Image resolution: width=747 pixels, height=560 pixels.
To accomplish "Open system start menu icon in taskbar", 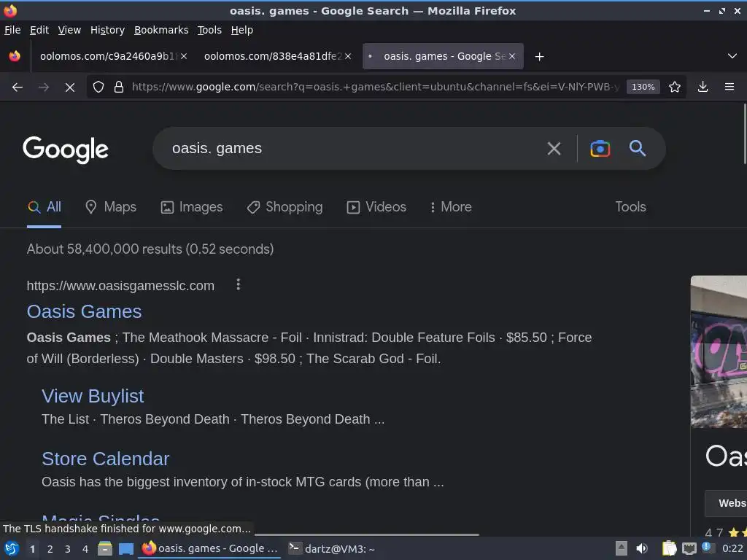I will [x=12, y=548].
